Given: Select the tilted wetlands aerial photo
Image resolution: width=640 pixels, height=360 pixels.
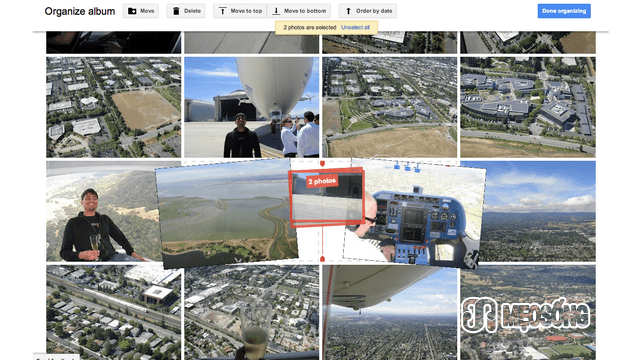Looking at the screenshot, I should pos(226,212).
